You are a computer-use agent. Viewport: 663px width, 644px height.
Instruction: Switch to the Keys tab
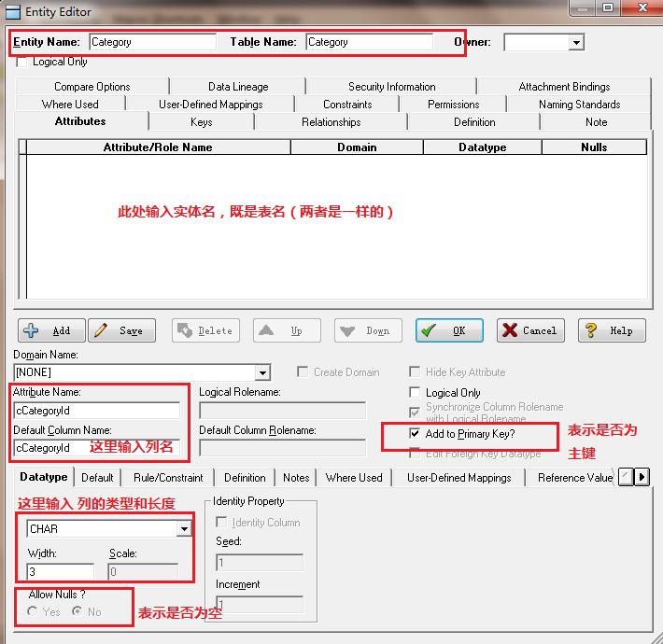202,122
